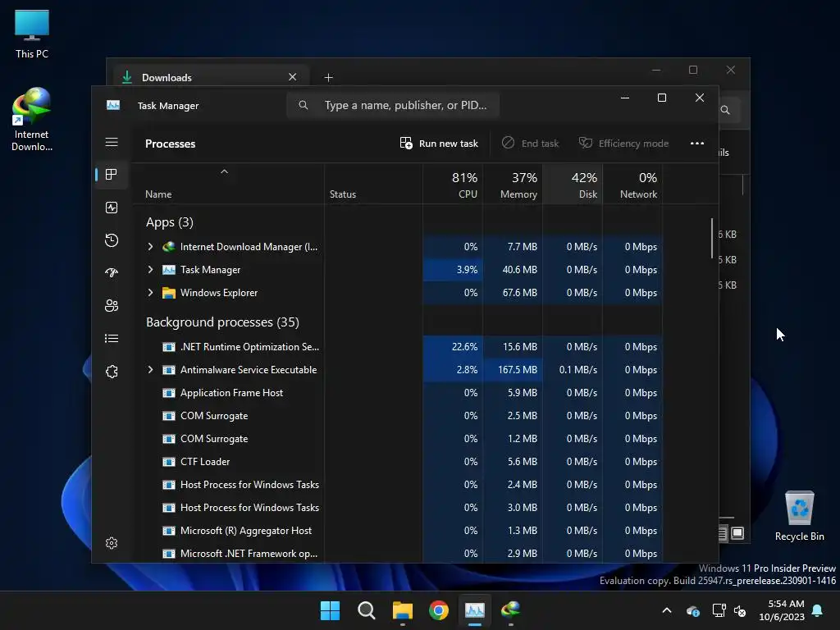Open the taskbar clock and date

pyautogui.click(x=782, y=610)
